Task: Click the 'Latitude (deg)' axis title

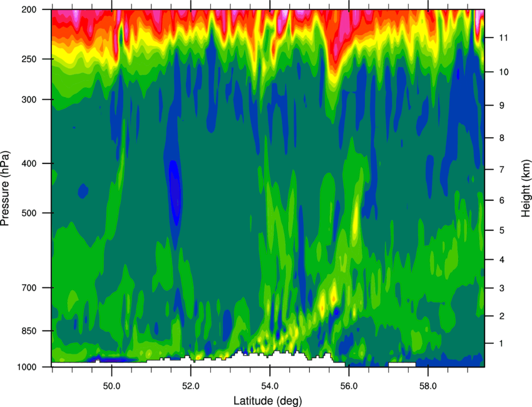Action: [268, 401]
